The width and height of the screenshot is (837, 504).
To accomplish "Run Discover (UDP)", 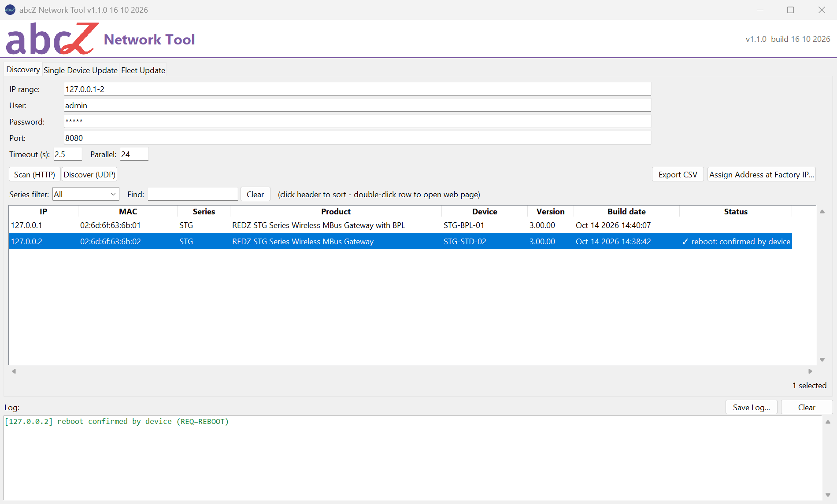I will click(x=89, y=174).
